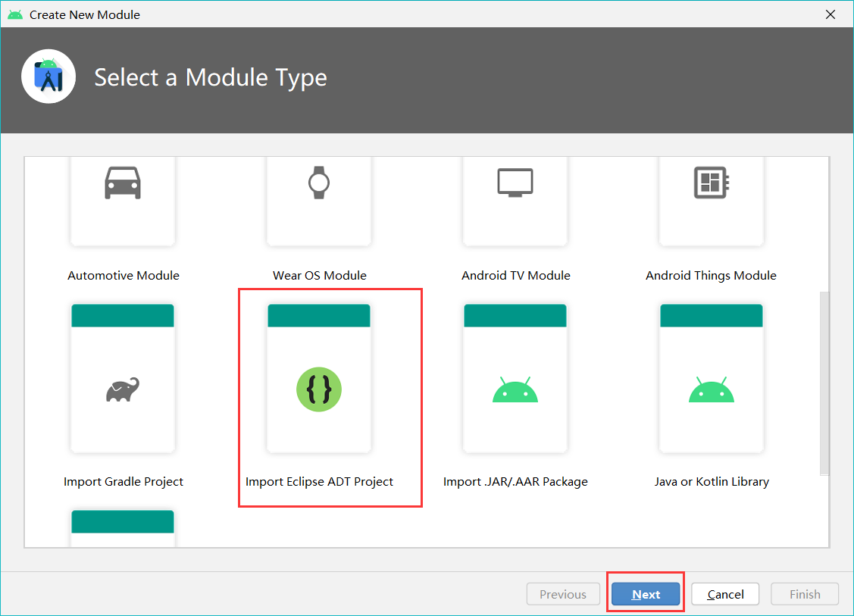The width and height of the screenshot is (854, 616).
Task: Click the Android TV Module label
Action: coord(516,276)
